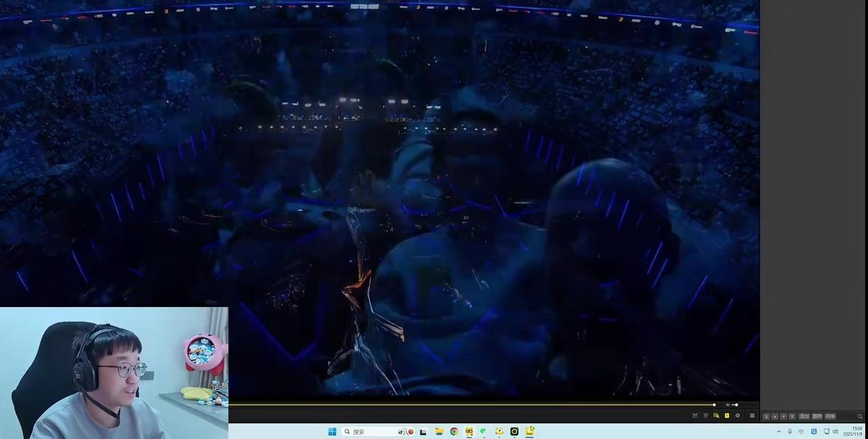
Task: Click the search magnifier in the right playlist panel
Action: tap(860, 416)
